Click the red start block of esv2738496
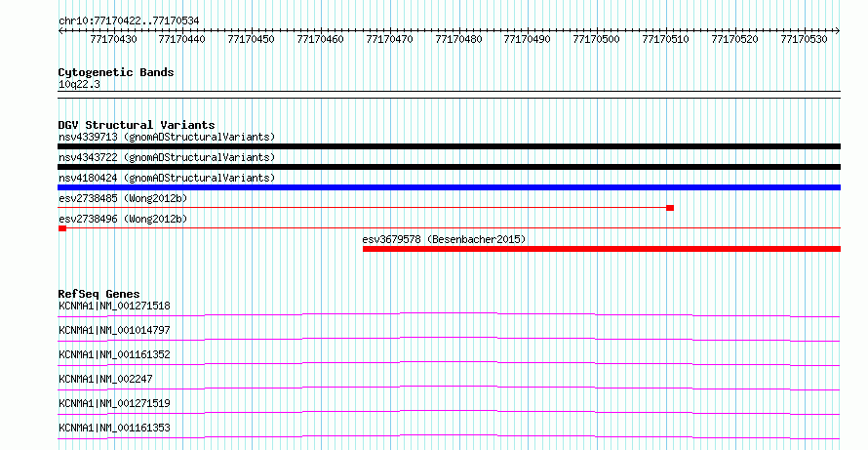The width and height of the screenshot is (868, 450). (x=62, y=228)
